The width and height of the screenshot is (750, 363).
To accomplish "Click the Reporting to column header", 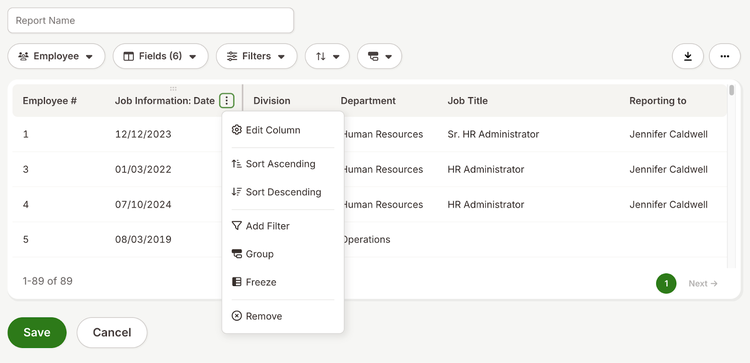I will 658,101.
